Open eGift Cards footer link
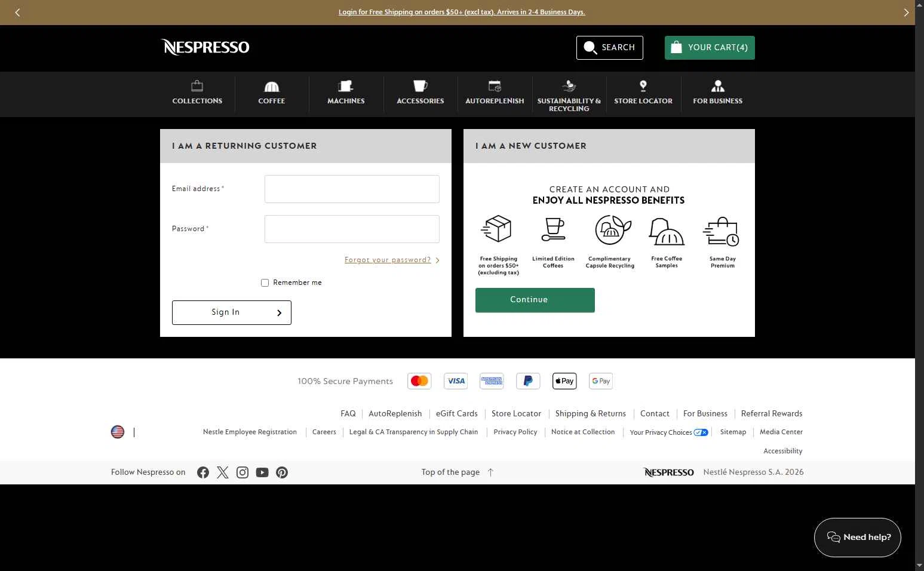The width and height of the screenshot is (924, 571). 457,414
